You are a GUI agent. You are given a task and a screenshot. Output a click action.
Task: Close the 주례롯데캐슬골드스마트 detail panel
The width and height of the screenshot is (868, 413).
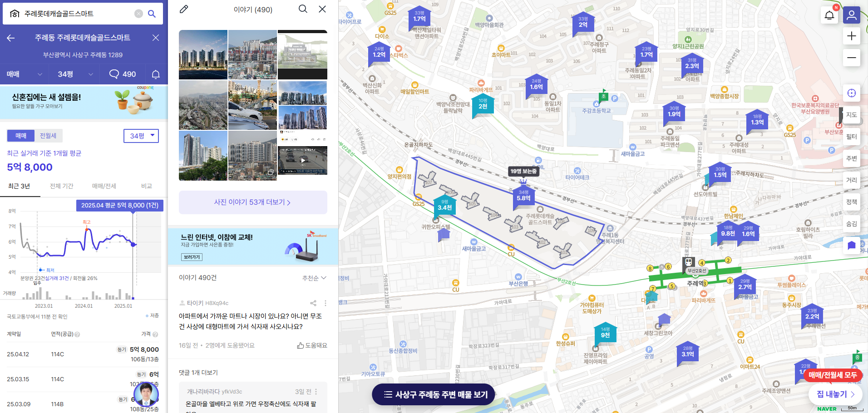tap(156, 38)
